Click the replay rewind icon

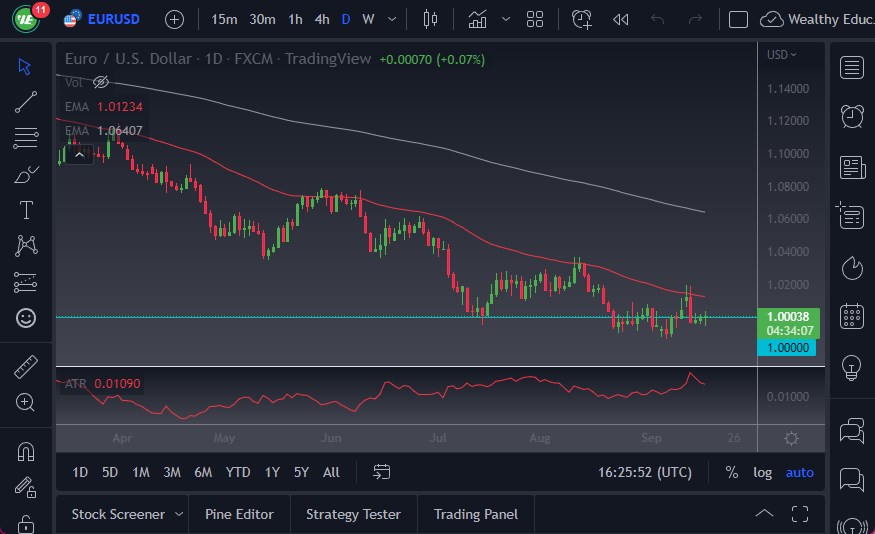point(620,19)
